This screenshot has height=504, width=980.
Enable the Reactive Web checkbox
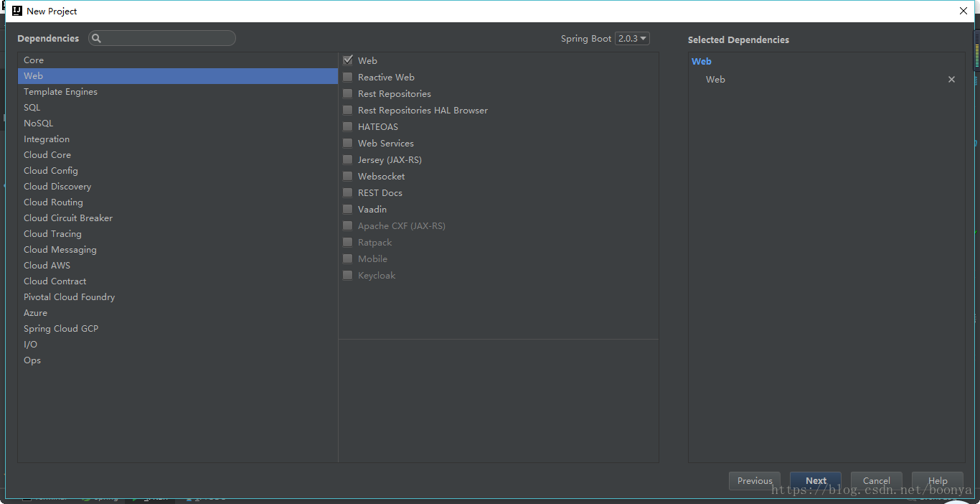[348, 77]
